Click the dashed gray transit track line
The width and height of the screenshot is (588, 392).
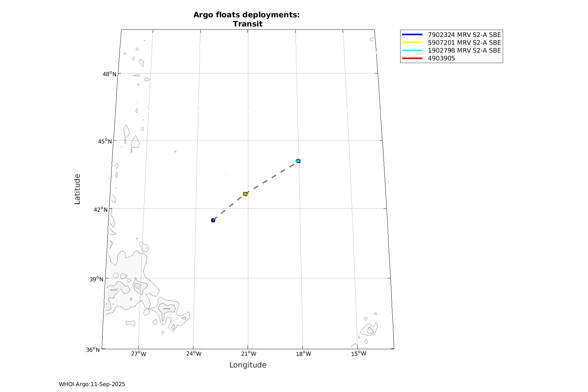pos(271,178)
